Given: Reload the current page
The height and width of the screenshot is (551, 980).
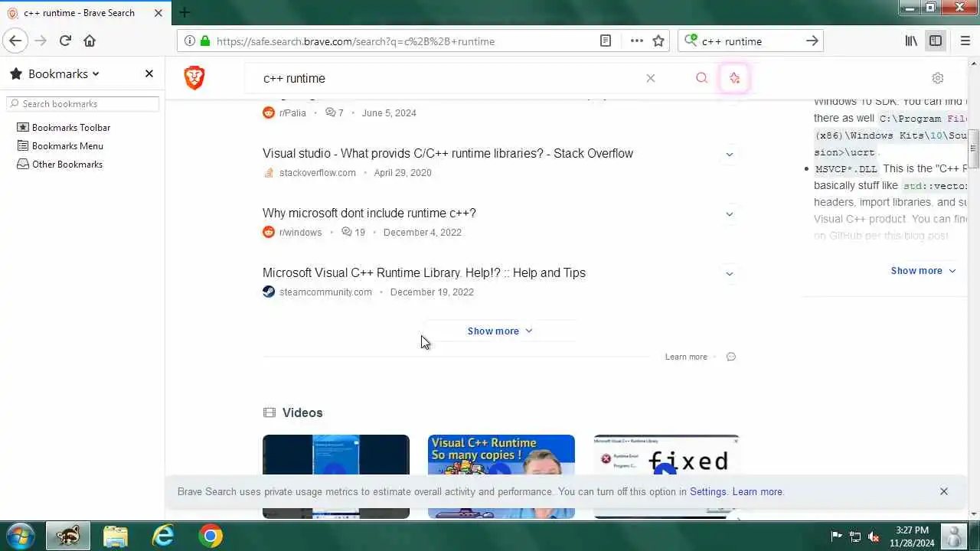Looking at the screenshot, I should pyautogui.click(x=65, y=41).
